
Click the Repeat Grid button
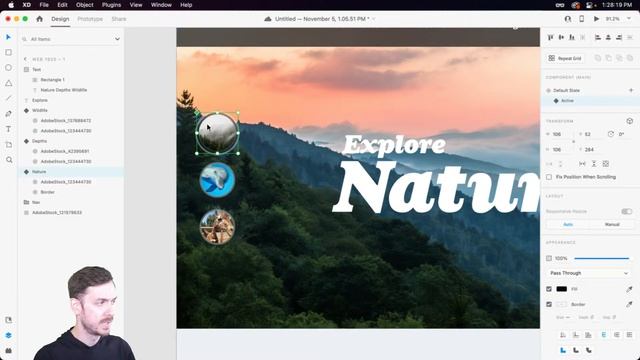click(x=565, y=58)
